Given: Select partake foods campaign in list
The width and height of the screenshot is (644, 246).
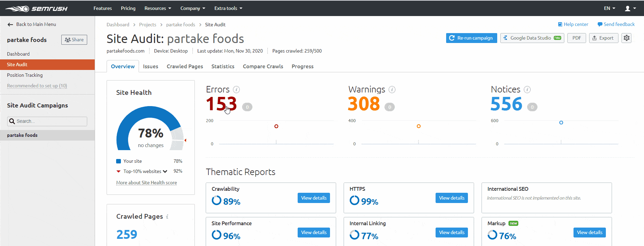Looking at the screenshot, I should coord(47,135).
